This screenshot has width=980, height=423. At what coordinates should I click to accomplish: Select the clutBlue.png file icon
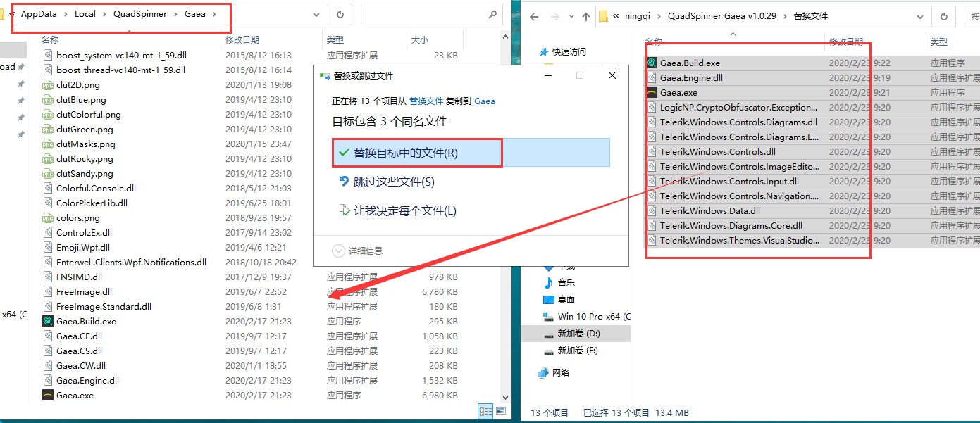(48, 99)
